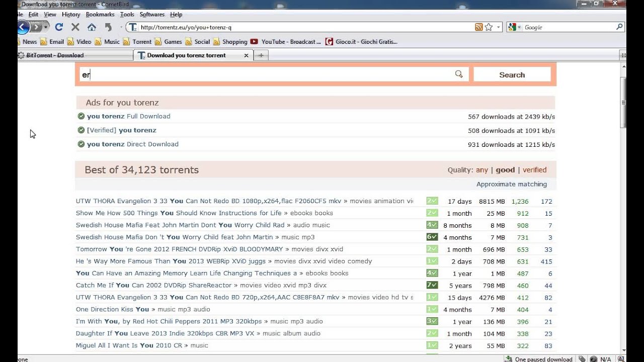Open the back/forward history dropdown arrow
This screenshot has width=644, height=362.
click(46, 27)
